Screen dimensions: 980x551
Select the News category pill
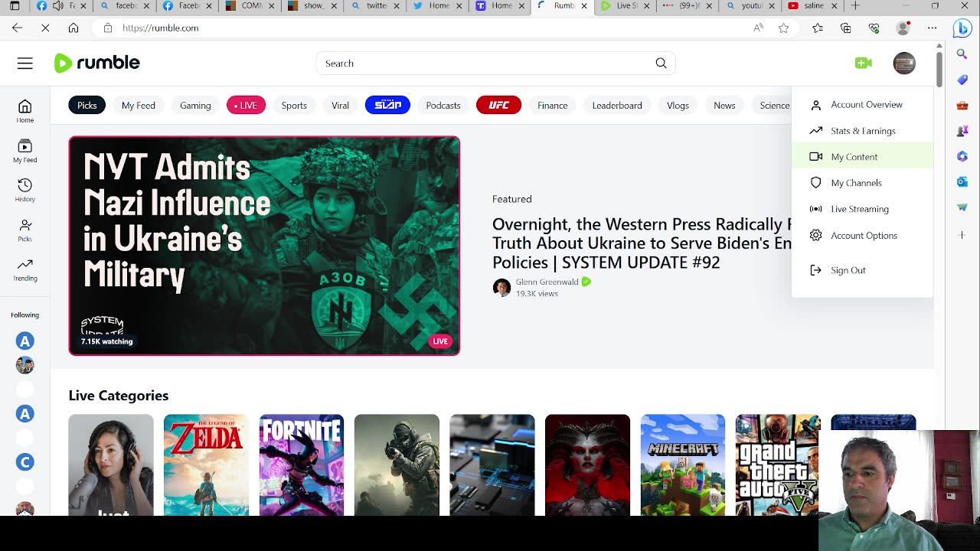(724, 106)
